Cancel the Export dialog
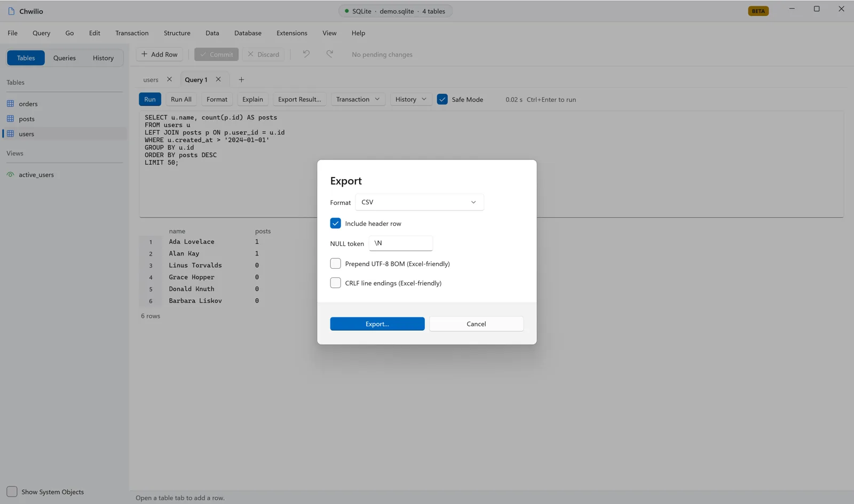This screenshot has width=854, height=504. 476,324
